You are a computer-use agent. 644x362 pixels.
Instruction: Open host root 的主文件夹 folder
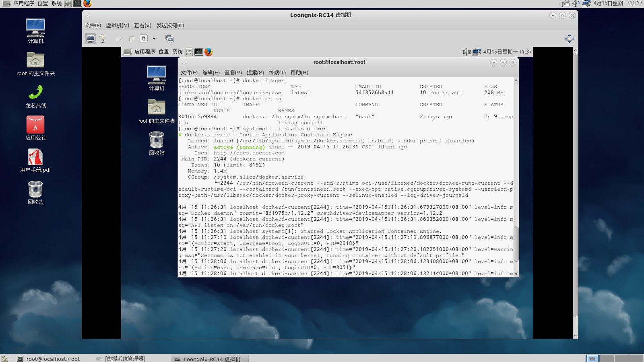point(35,64)
